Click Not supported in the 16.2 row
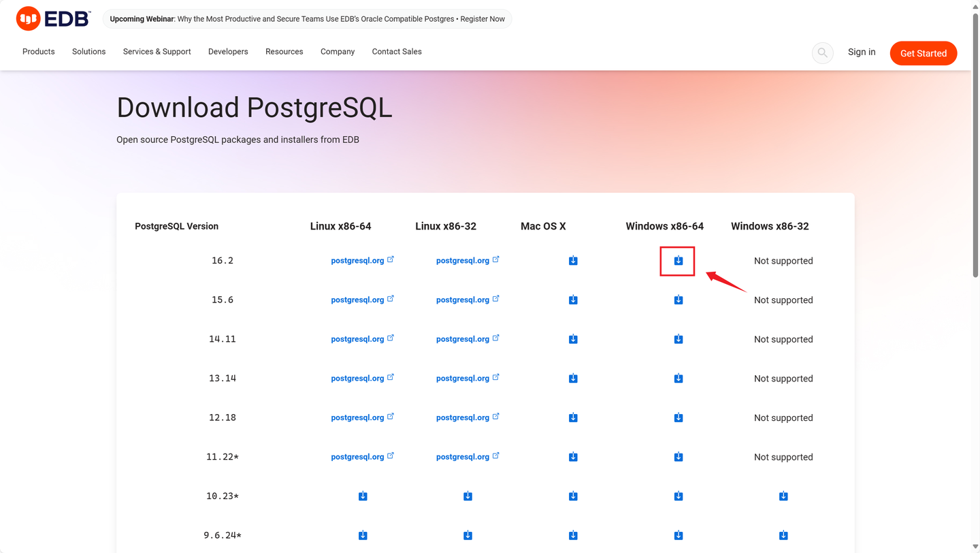The height and width of the screenshot is (553, 980). [783, 261]
